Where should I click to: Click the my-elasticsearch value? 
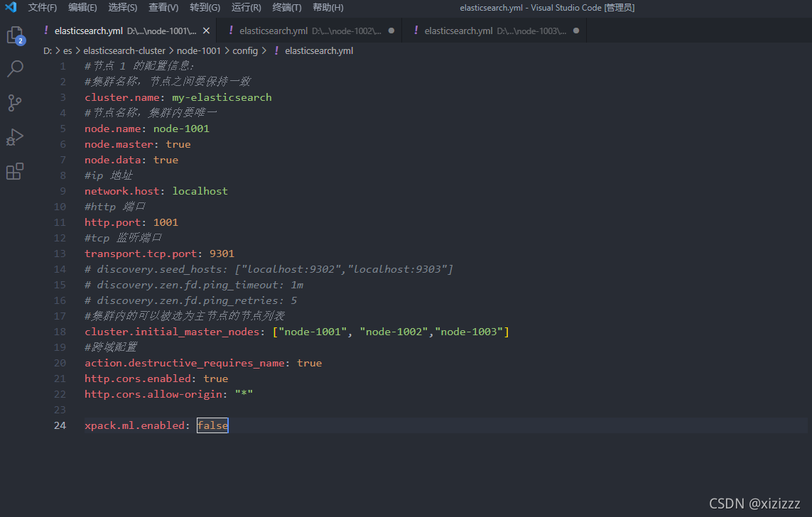click(222, 97)
